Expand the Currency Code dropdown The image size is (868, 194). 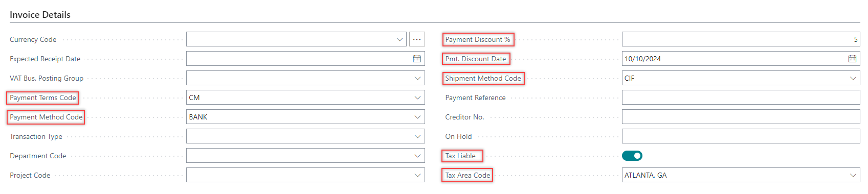click(400, 39)
